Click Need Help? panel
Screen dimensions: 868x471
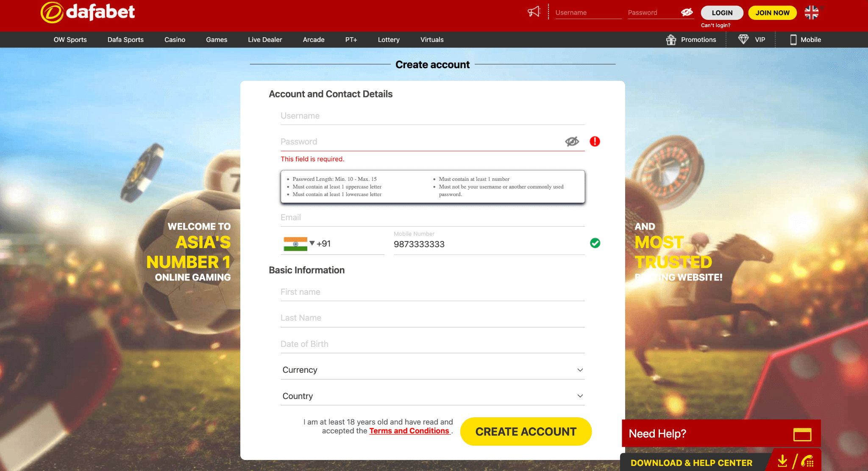[x=721, y=433]
